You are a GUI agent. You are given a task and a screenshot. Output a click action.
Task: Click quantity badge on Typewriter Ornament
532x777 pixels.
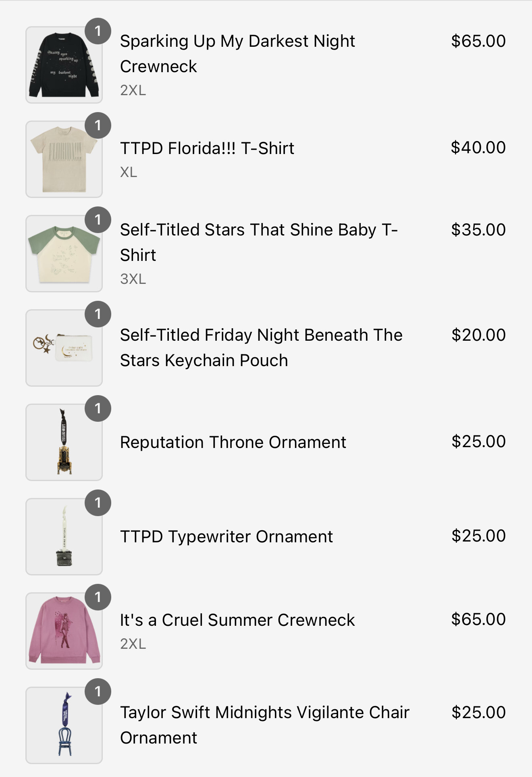pos(98,503)
